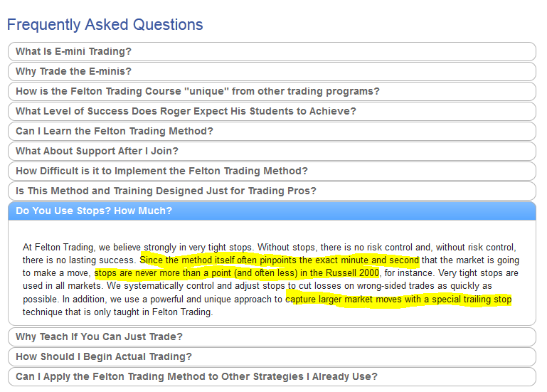Click highlighted text 'Since the method itself often pinpoints'
The image size is (547, 392).
tap(219, 260)
